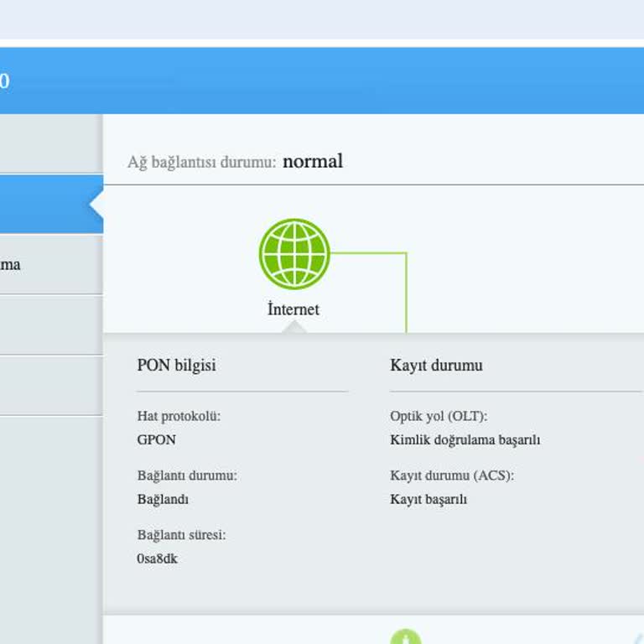Click the pointer arrow below Internet label
The width and height of the screenshot is (644, 644).
(x=293, y=327)
